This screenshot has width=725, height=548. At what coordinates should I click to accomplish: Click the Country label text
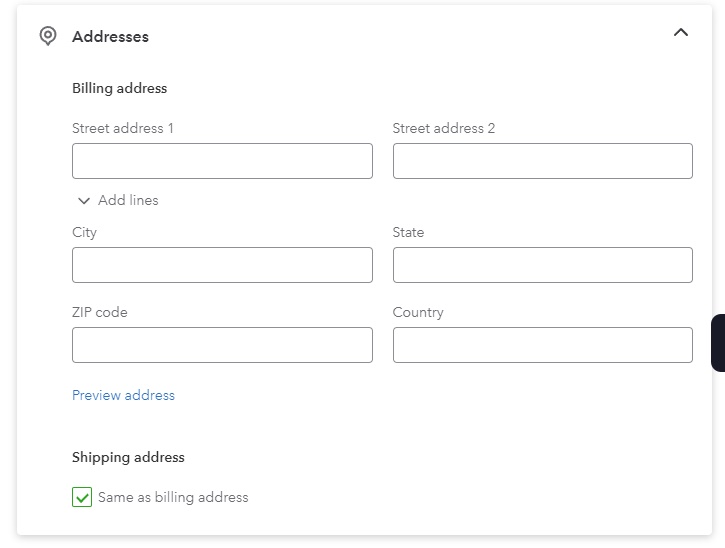[418, 313]
